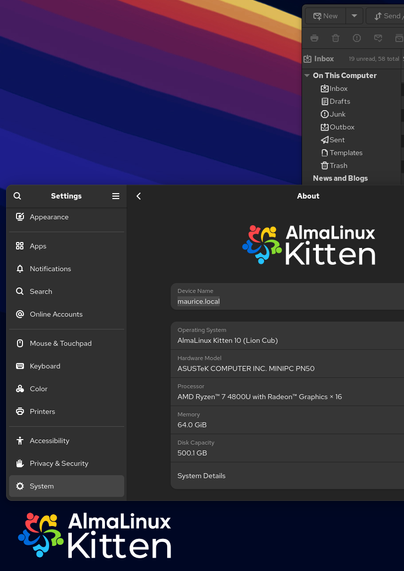Click the AlmaLinux Kitten 10 (Lion Cub) text
This screenshot has width=404, height=571.
(x=228, y=340)
